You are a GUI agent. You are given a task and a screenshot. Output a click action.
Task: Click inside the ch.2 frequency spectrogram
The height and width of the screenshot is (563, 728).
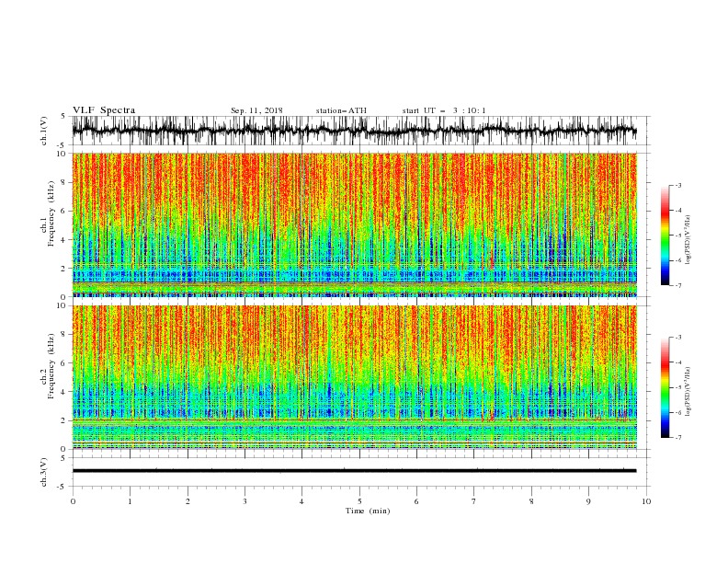tap(354, 377)
